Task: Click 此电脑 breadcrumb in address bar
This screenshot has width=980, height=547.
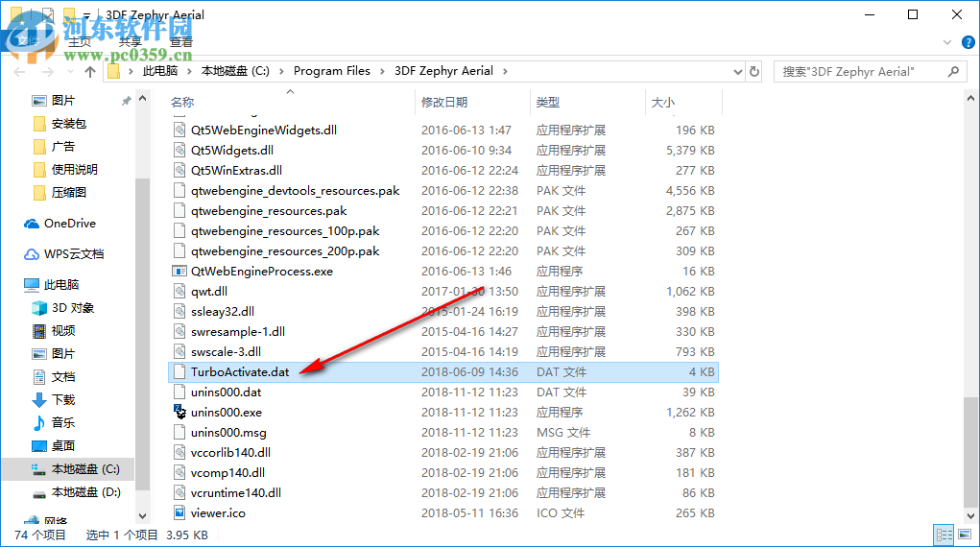Action: pos(160,71)
